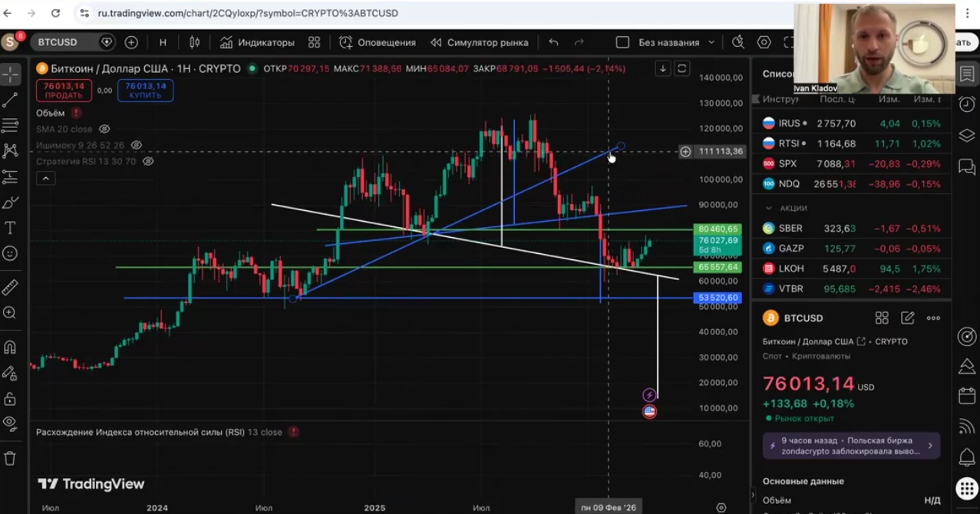Create an alert via Оповещения
Viewport: 980px width, 514px height.
[x=378, y=42]
